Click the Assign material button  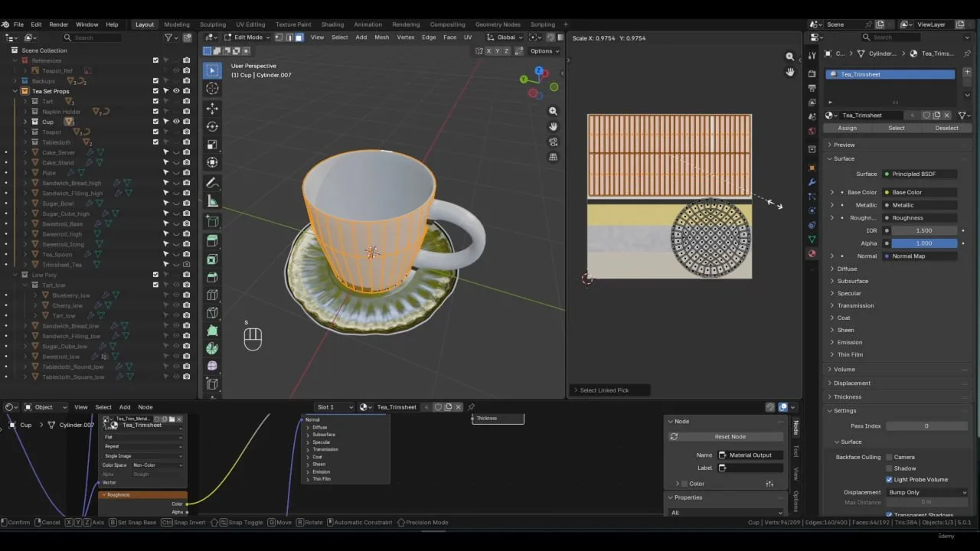tap(848, 128)
